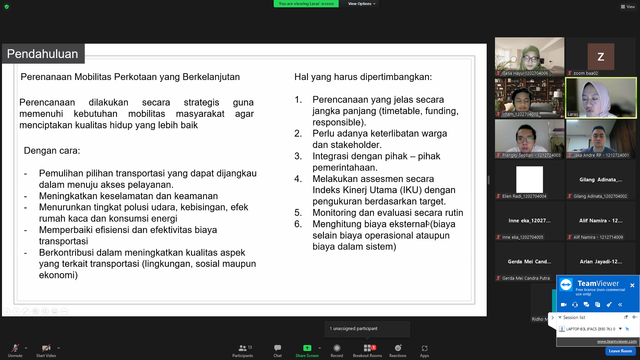640x360 pixels.
Task: Open the Chat panel
Action: point(278,350)
